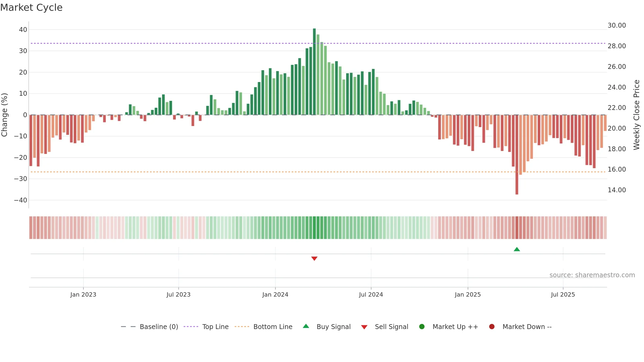The width and height of the screenshot is (644, 362).
Task: Click the red down-triangle icon in legend
Action: 364,327
